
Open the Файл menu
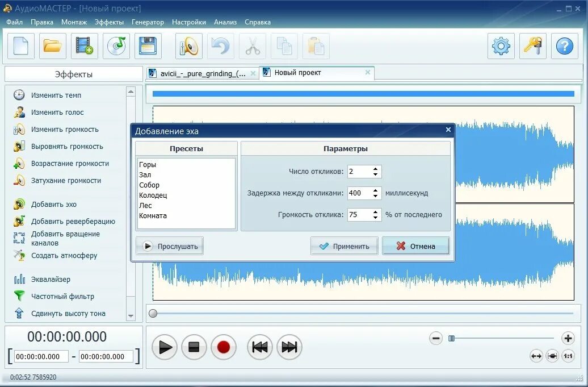pos(14,22)
